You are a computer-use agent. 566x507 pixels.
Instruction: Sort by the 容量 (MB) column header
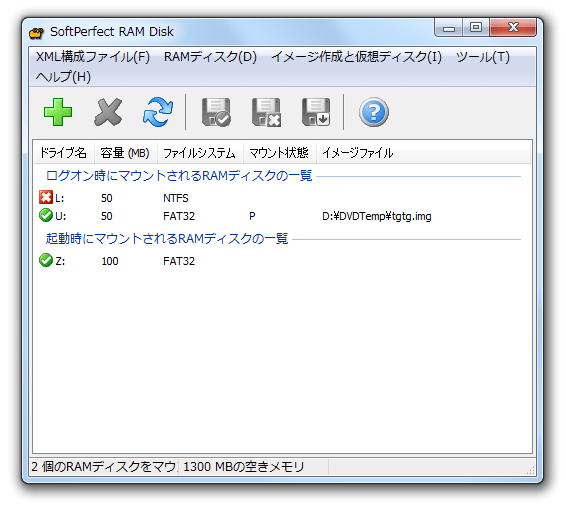click(x=125, y=153)
